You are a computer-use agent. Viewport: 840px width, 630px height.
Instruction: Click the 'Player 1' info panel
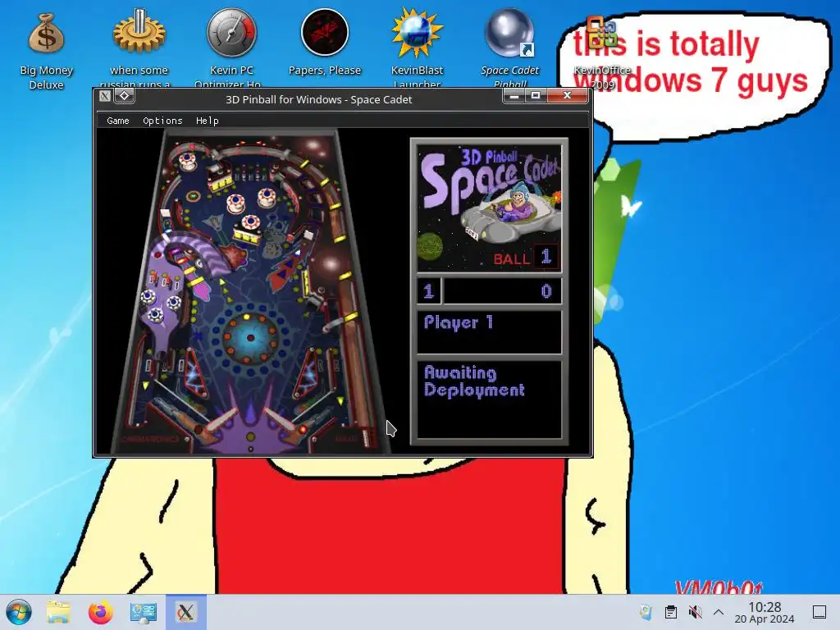(x=489, y=332)
